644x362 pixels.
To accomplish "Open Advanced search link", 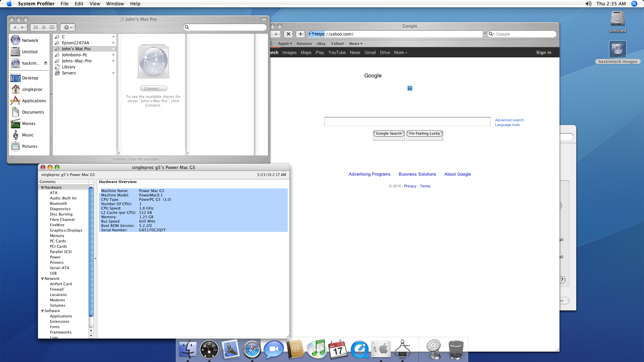I will point(509,120).
